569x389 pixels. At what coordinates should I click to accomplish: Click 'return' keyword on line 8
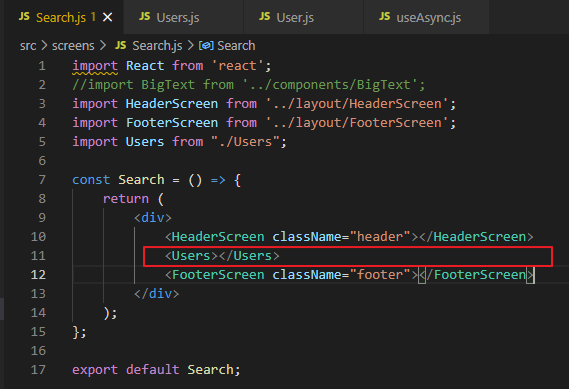(x=126, y=199)
